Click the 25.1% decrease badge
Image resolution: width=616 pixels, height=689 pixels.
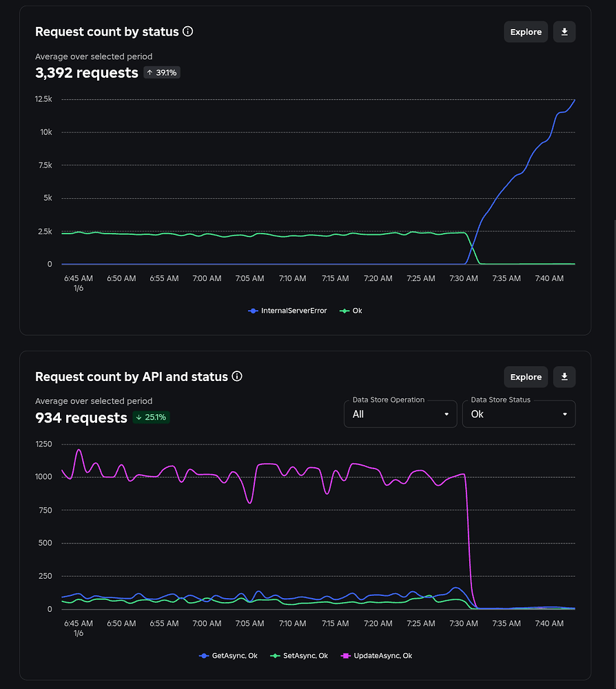(x=151, y=418)
